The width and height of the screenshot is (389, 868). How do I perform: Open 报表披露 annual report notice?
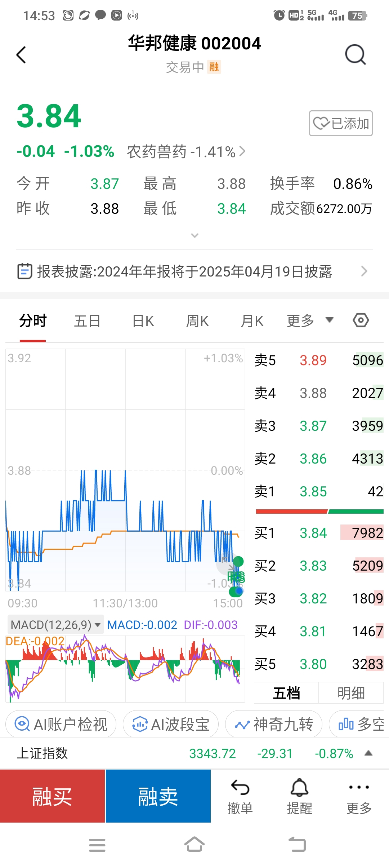194,271
